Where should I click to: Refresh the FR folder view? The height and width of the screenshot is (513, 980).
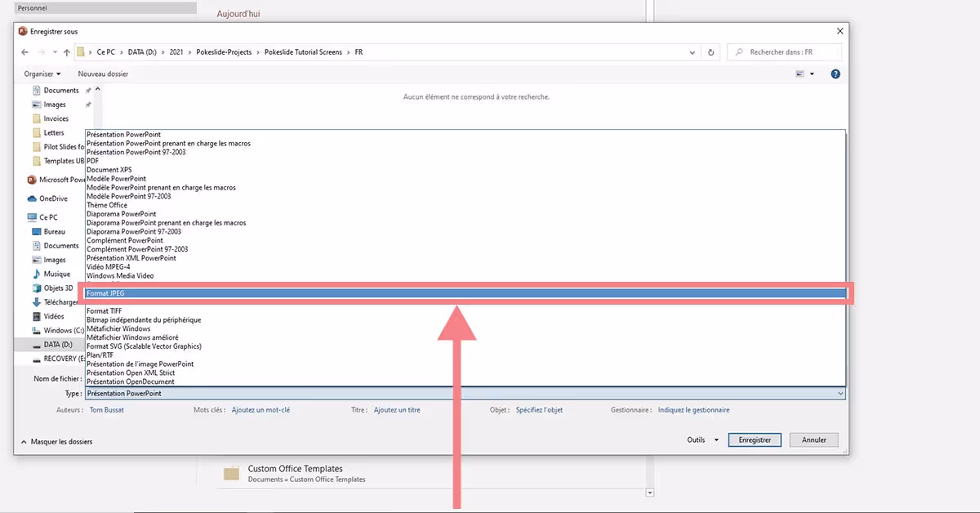coord(710,51)
